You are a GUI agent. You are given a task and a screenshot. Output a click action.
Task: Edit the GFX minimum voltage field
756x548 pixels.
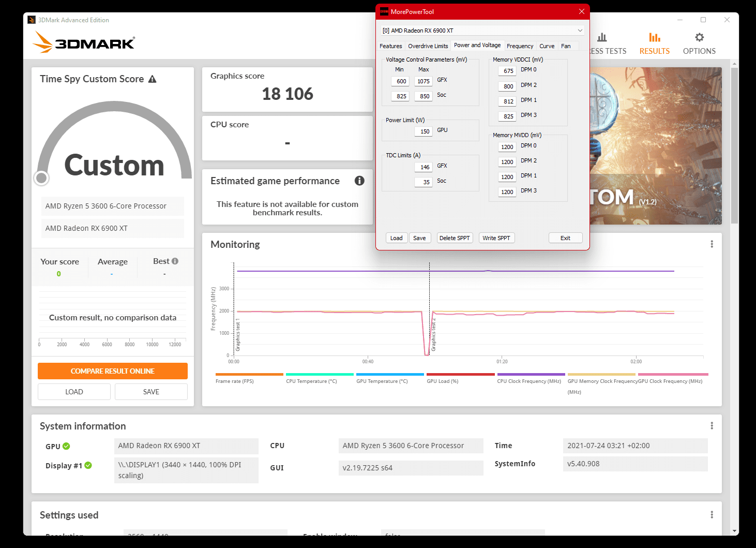click(400, 81)
